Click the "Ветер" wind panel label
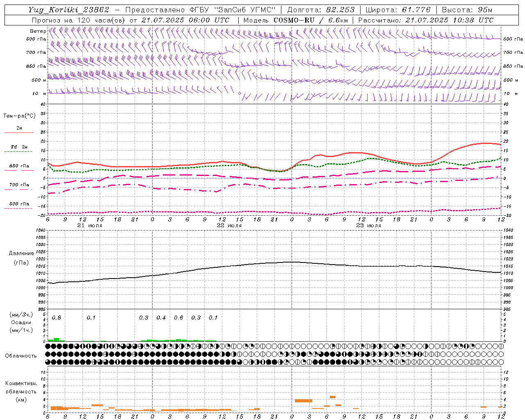 (38, 31)
